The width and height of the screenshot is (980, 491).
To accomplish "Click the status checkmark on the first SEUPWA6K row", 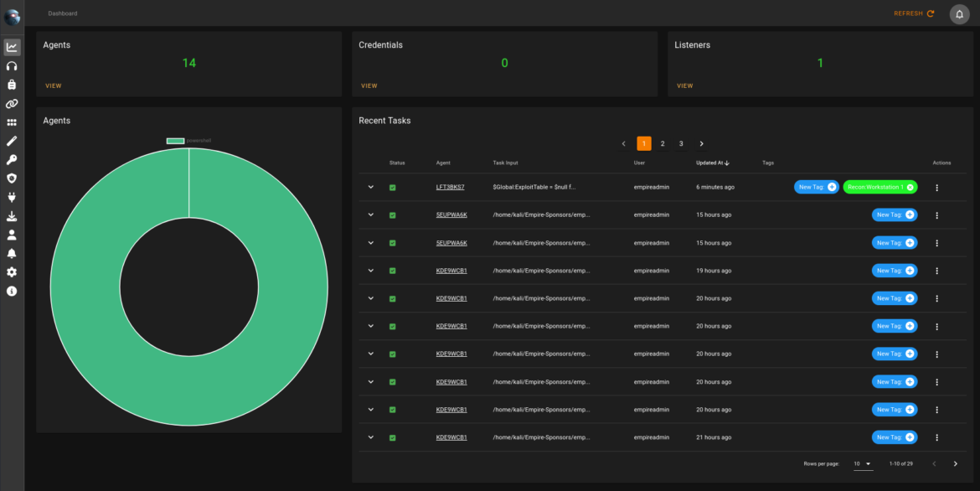I will click(x=391, y=214).
